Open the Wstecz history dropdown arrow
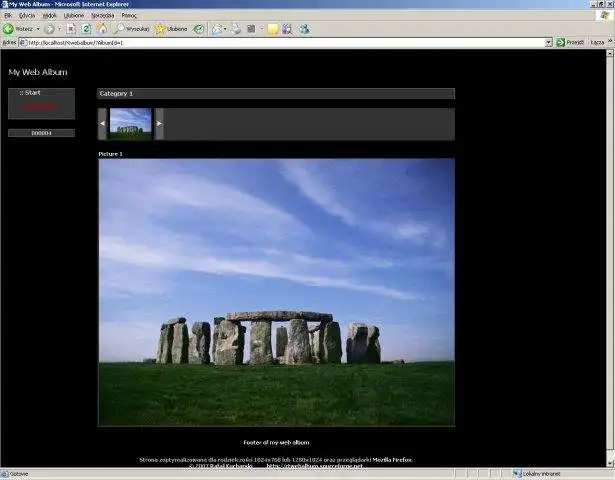This screenshot has height=480, width=615. (x=38, y=29)
